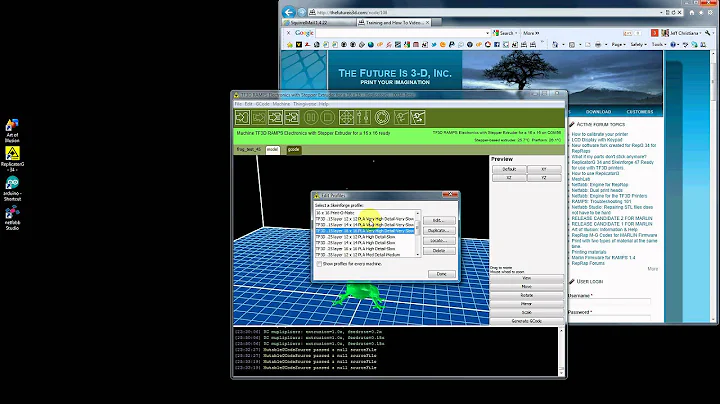Toggle Show profiles for every machine checkbox
The height and width of the screenshot is (404, 720).
[x=319, y=264]
